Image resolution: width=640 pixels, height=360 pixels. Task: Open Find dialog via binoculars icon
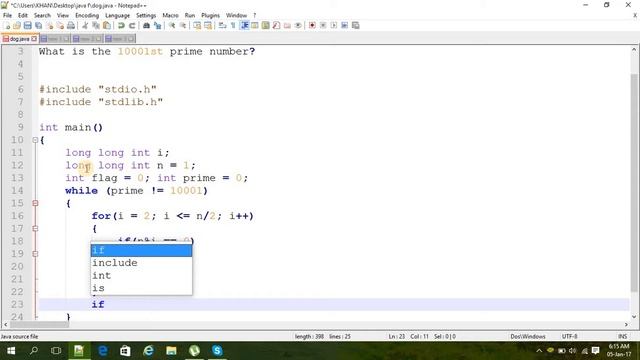146,26
